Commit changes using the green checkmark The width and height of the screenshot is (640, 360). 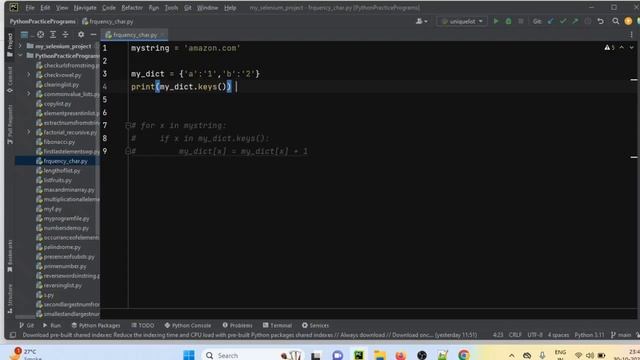pos(563,21)
